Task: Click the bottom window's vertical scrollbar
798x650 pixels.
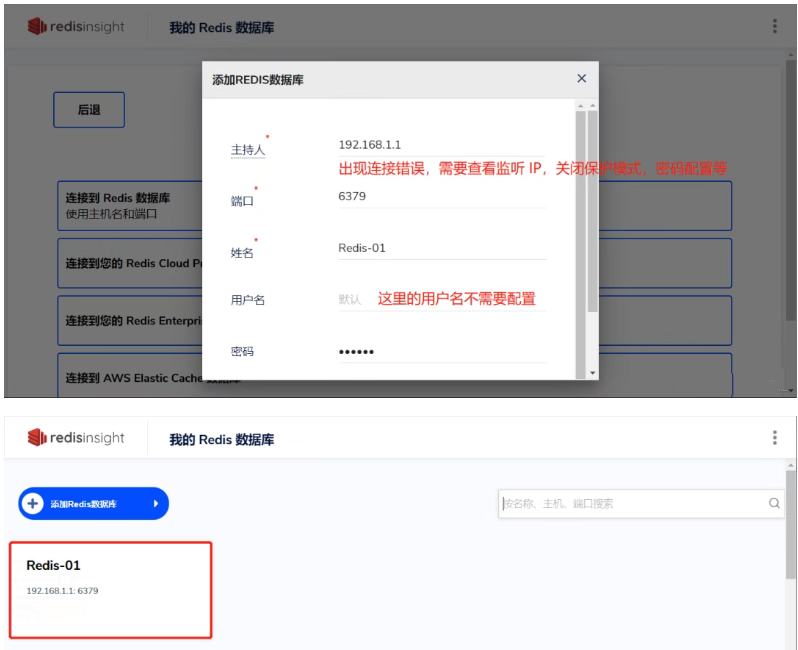Action: click(x=790, y=525)
